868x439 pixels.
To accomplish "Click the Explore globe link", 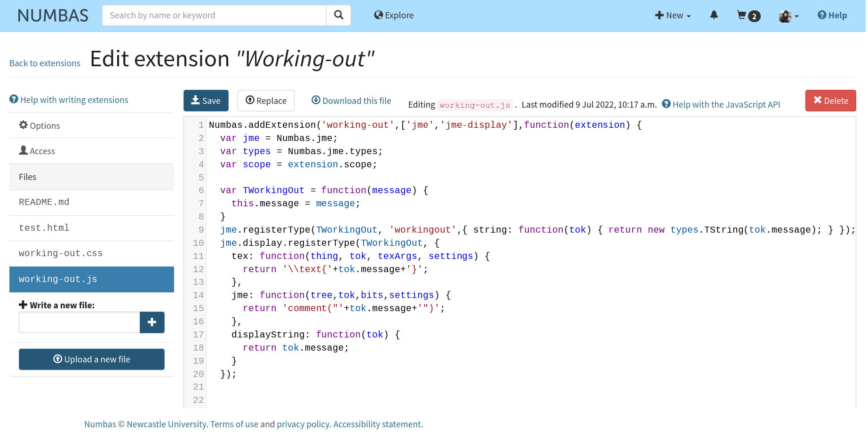I will [x=394, y=15].
